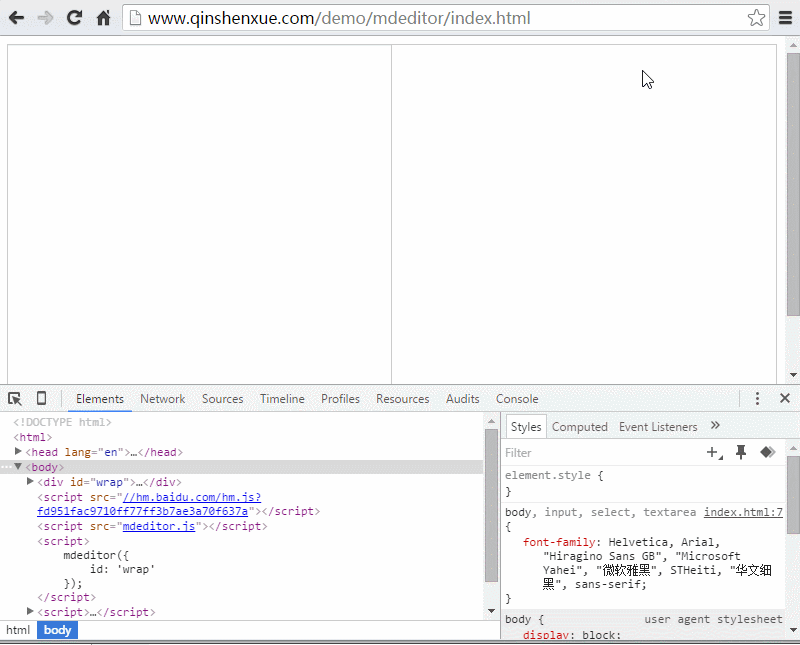Screen dimensions: 800x645
Task: Select the <!DOCTYPE html> line
Action: [x=62, y=423]
